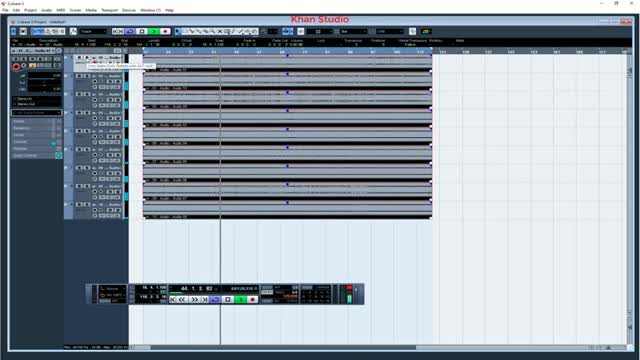Screen dimensions: 640x360
Task: Toggle Record Enable in the Inspector
Action: (16, 67)
